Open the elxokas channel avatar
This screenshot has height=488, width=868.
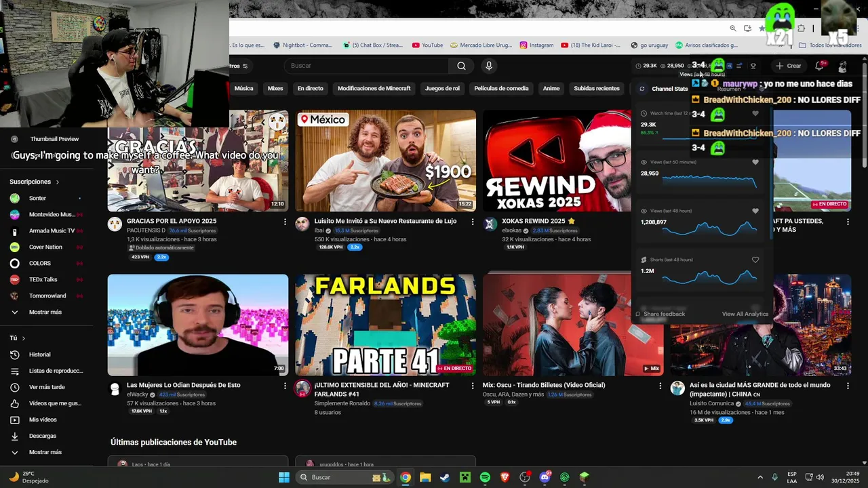[490, 224]
